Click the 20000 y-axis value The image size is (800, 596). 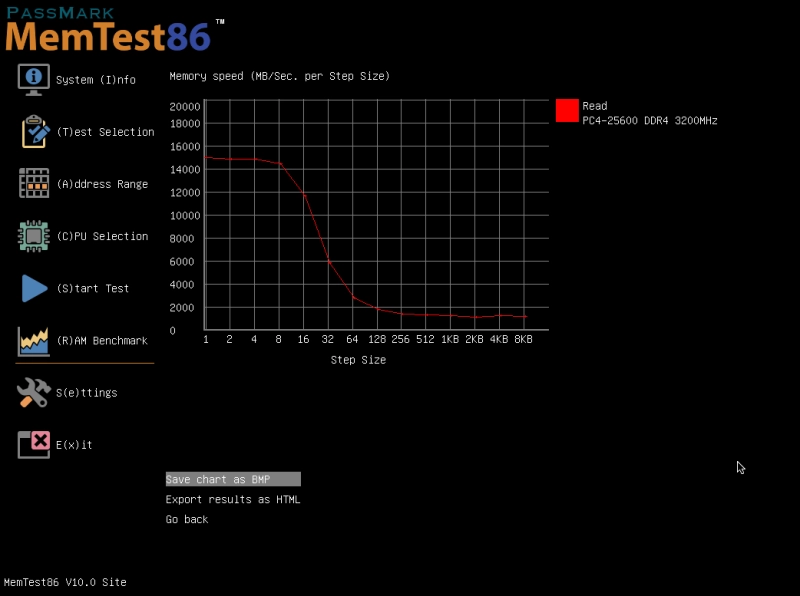(x=185, y=106)
